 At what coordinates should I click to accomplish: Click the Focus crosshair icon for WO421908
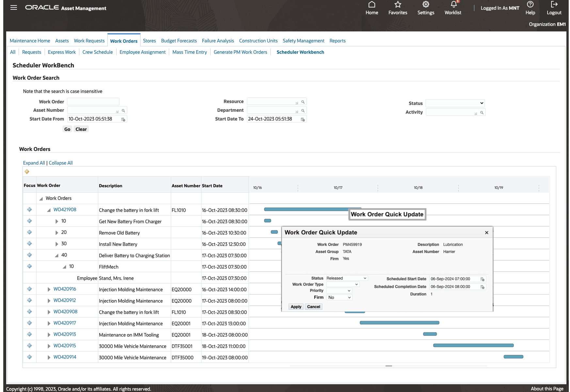(29, 209)
